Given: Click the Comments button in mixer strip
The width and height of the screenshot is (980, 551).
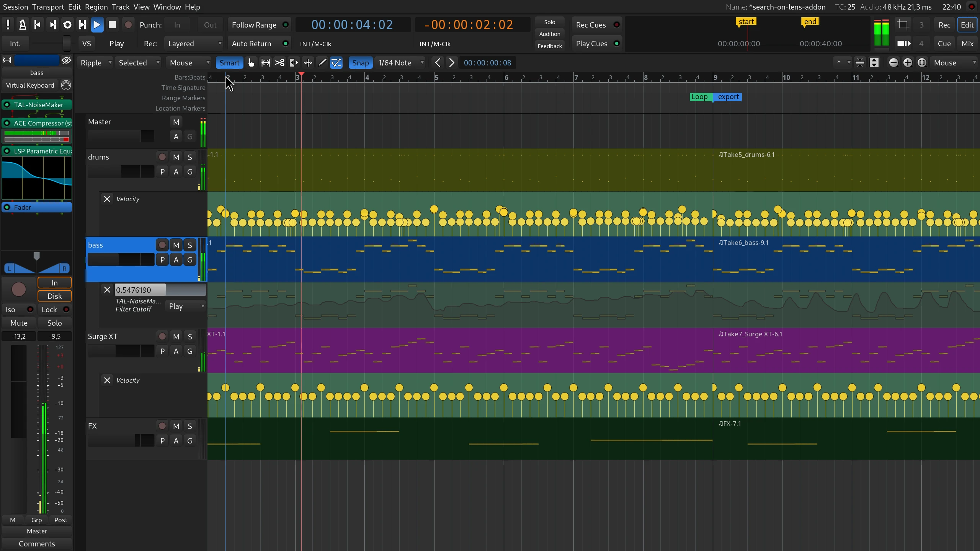Looking at the screenshot, I should 37,544.
